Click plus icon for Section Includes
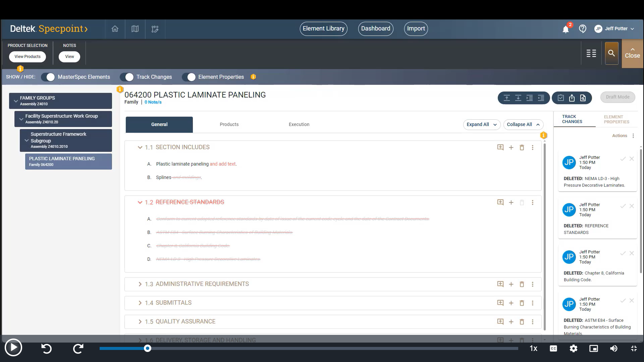The image size is (644, 362). click(x=511, y=147)
